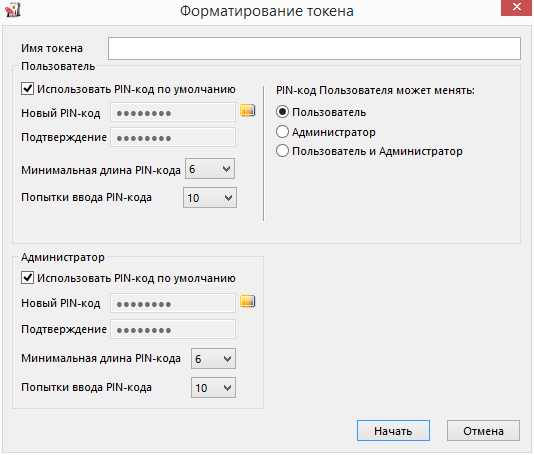Expand the Administrator PIN attempts dropdown
534x455 pixels.
[213, 387]
